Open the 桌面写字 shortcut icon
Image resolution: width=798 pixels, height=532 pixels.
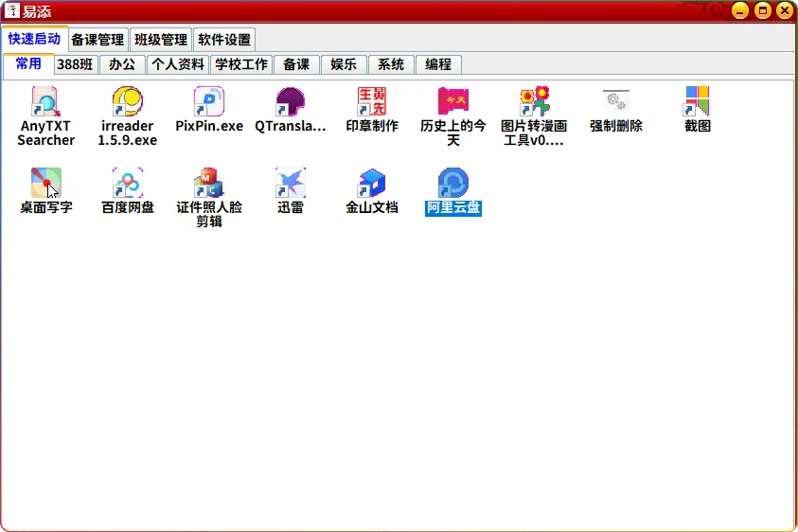[45, 183]
